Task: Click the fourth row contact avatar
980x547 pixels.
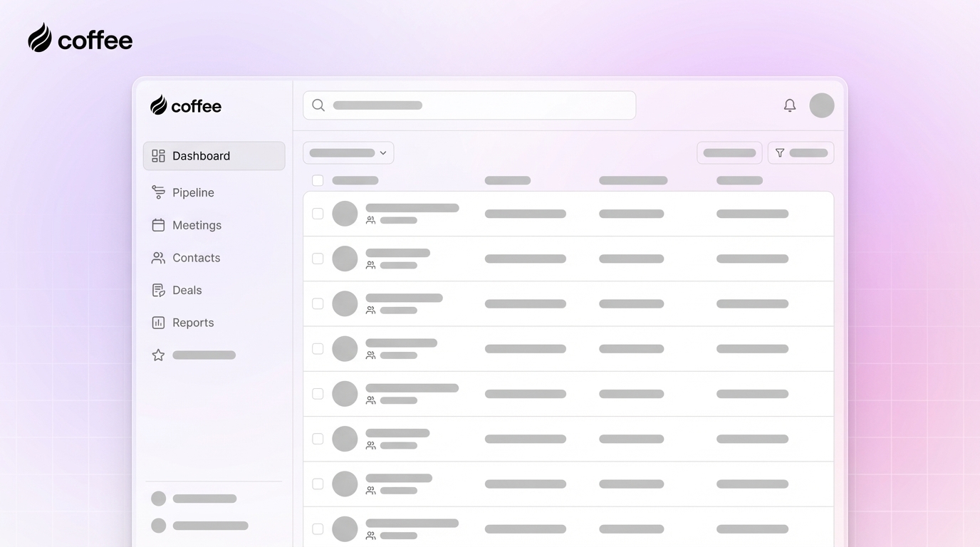Action: pos(345,349)
